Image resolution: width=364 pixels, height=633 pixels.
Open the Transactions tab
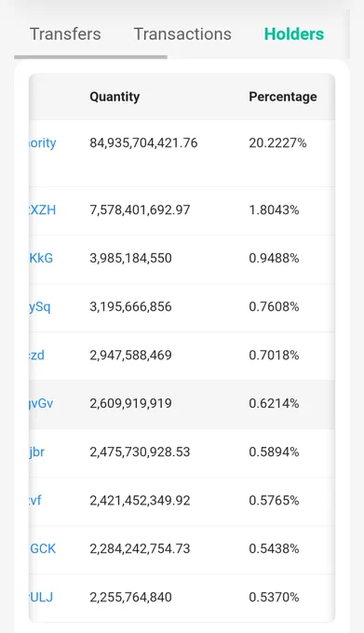click(x=182, y=34)
